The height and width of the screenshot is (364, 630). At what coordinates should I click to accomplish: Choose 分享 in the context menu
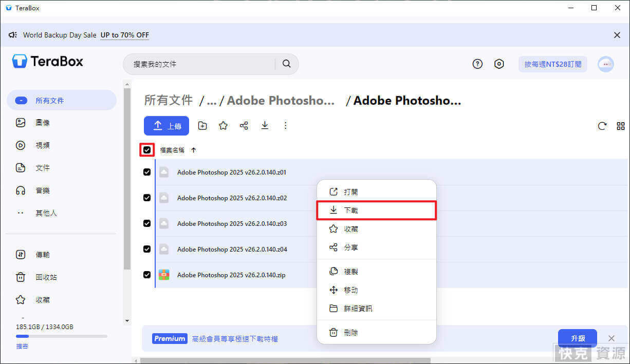tap(376, 247)
